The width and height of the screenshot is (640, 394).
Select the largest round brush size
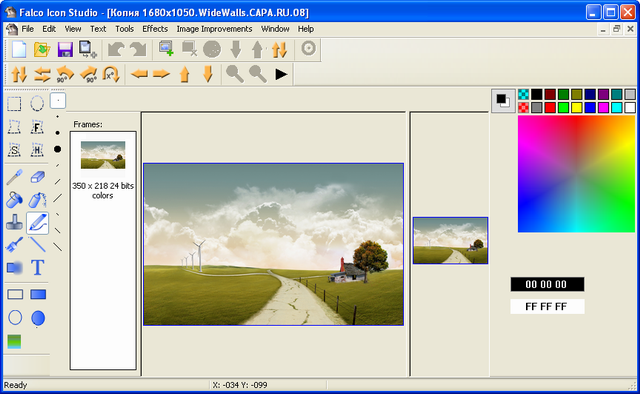coord(58,149)
